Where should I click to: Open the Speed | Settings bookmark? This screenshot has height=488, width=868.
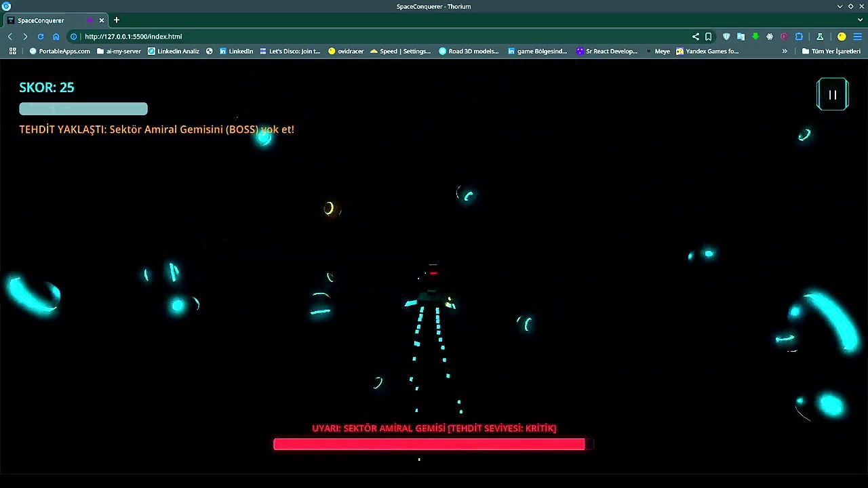[400, 52]
